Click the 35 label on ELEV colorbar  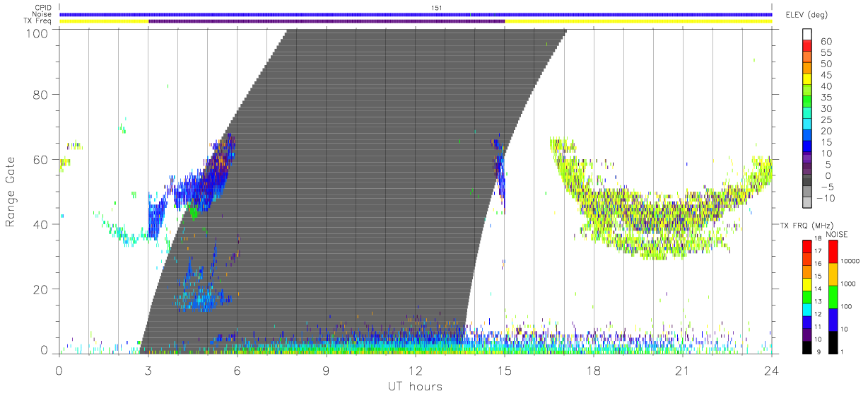tap(826, 98)
